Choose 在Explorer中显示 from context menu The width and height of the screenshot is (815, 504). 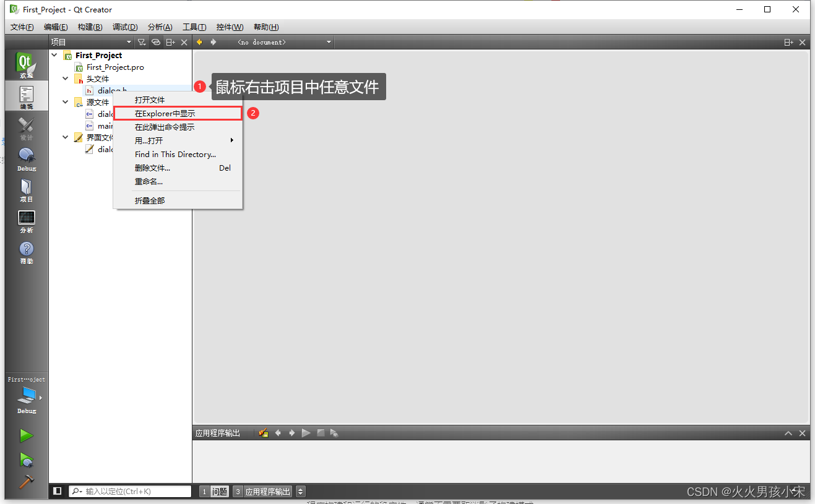(178, 113)
